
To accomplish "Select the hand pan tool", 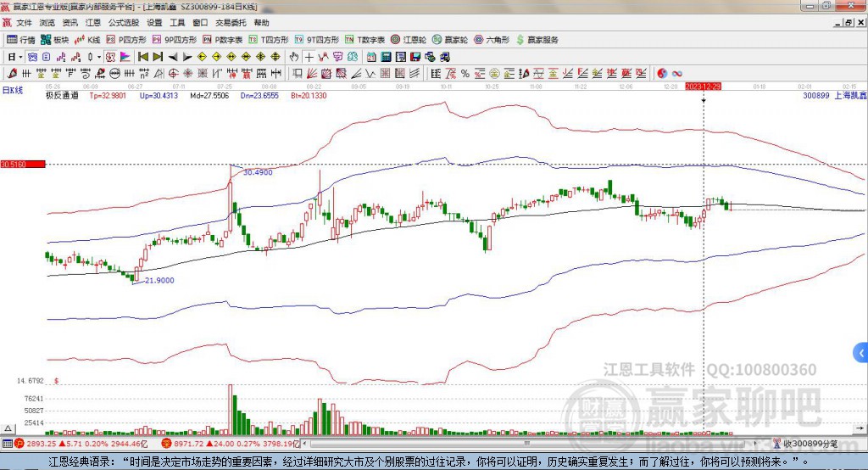I will tap(294, 57).
